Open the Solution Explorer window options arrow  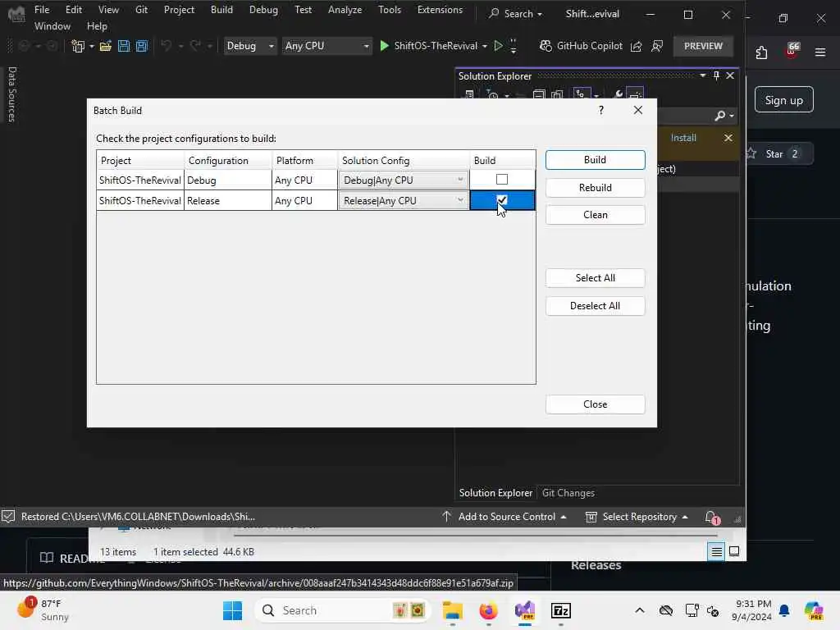(x=703, y=75)
